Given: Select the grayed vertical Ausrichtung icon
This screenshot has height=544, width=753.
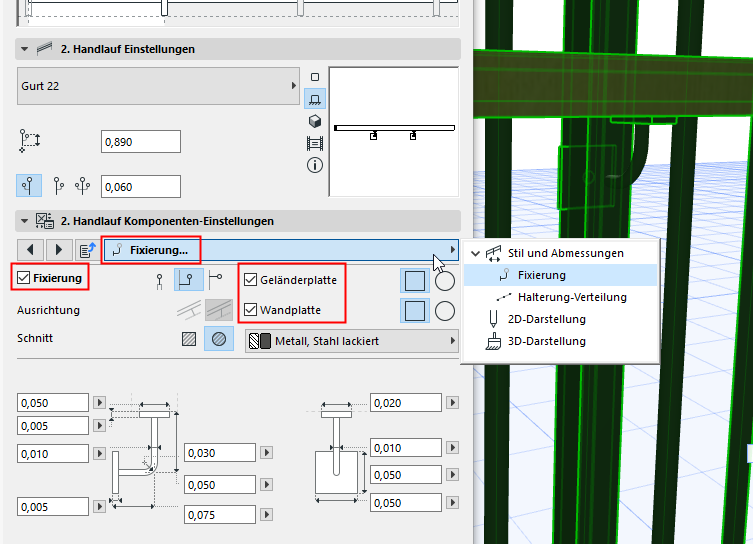Looking at the screenshot, I should (219, 310).
